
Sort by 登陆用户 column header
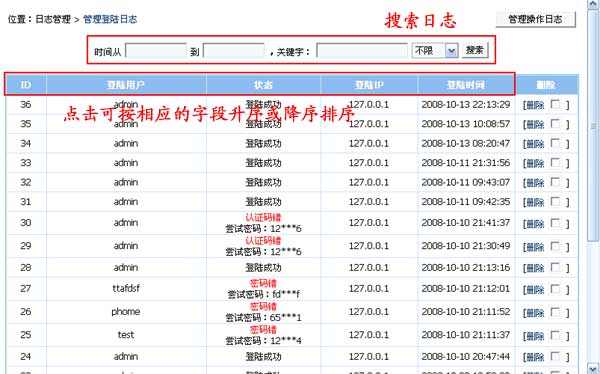pos(126,85)
